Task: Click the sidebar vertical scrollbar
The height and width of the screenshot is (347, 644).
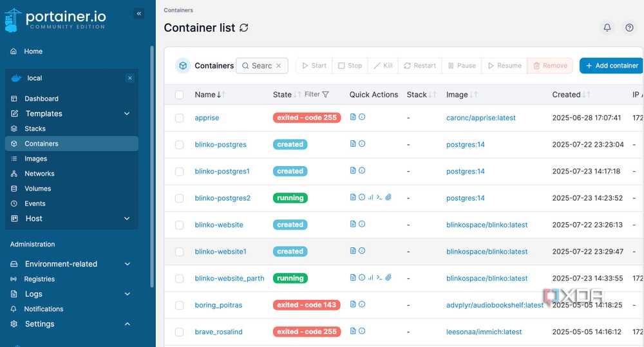Action: [152, 166]
